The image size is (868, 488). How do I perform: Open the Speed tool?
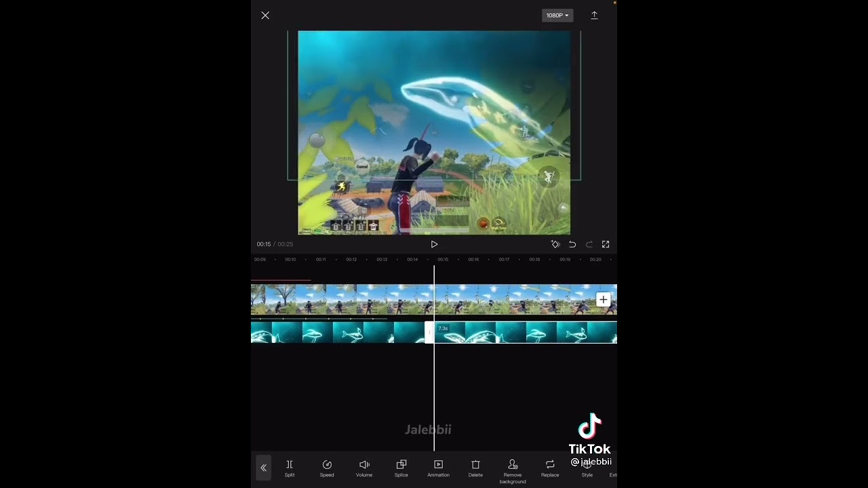[327, 468]
